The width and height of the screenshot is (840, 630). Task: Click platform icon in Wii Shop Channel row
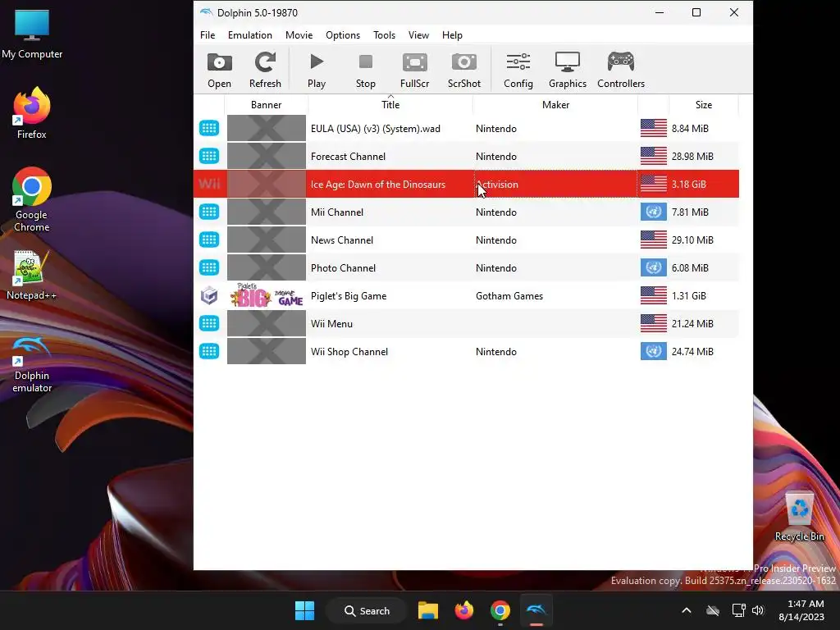[209, 351]
